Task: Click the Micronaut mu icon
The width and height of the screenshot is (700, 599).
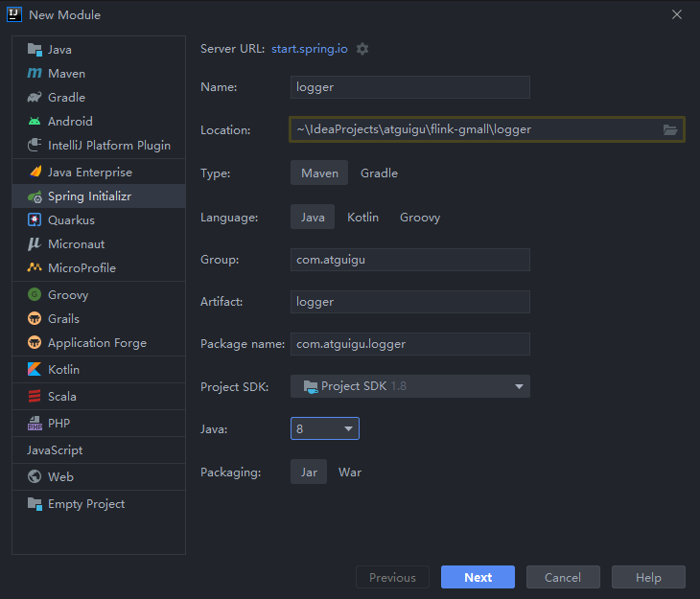Action: coord(35,243)
